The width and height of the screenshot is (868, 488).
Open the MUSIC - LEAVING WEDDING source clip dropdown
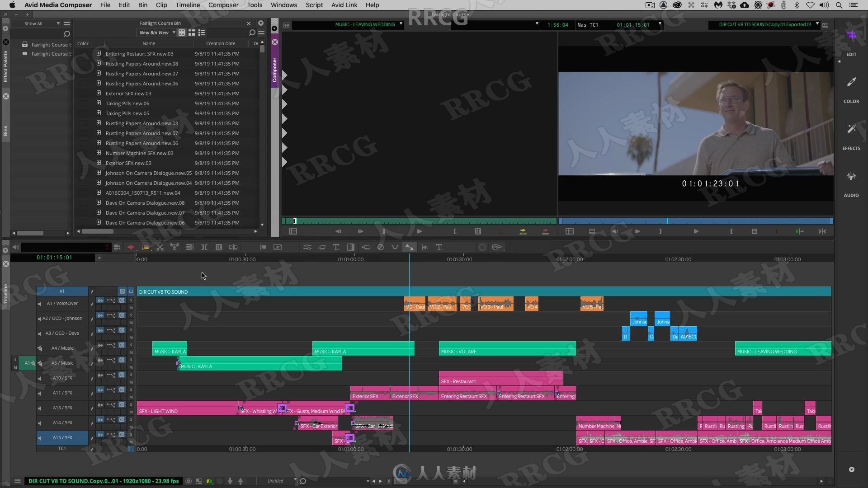click(401, 24)
